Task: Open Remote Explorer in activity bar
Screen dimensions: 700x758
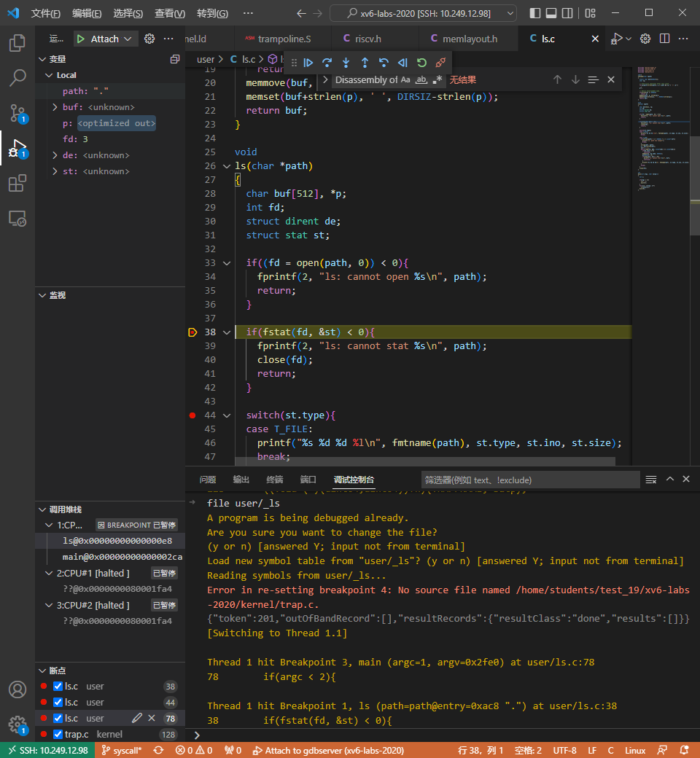Action: point(17,218)
